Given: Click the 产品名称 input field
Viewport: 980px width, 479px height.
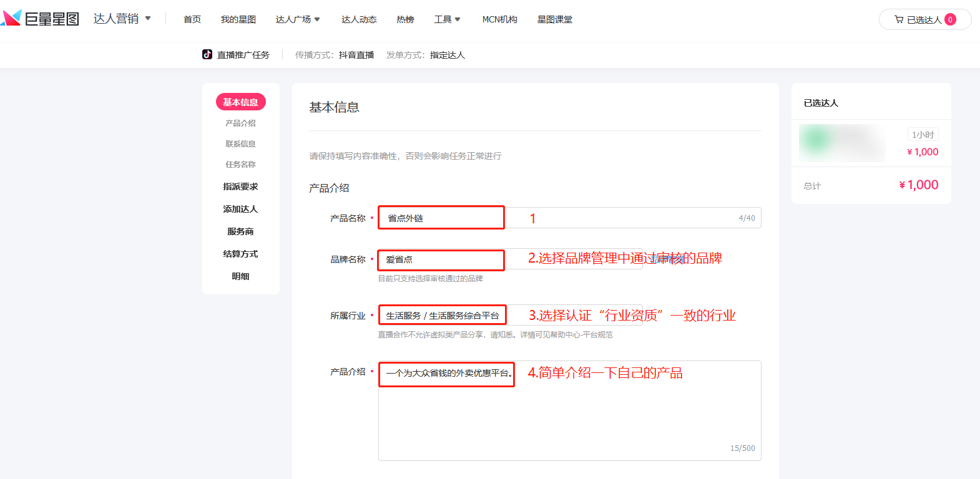Looking at the screenshot, I should 569,218.
